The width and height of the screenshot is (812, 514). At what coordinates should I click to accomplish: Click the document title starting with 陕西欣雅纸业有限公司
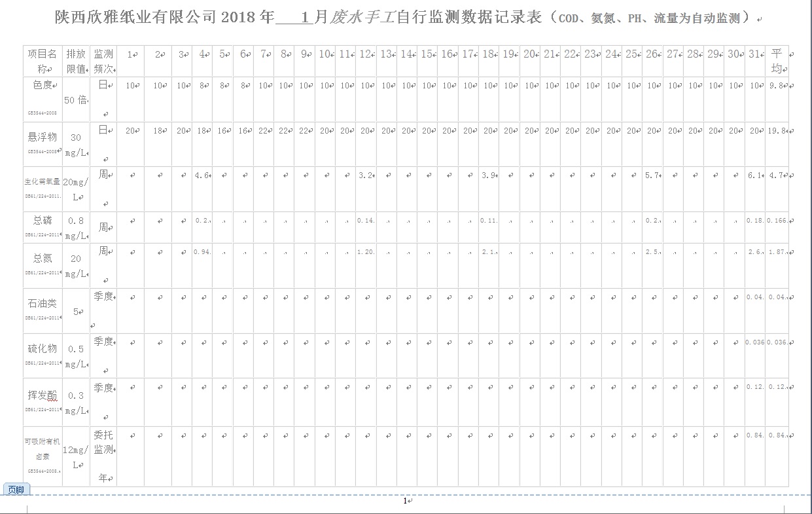pyautogui.click(x=408, y=18)
